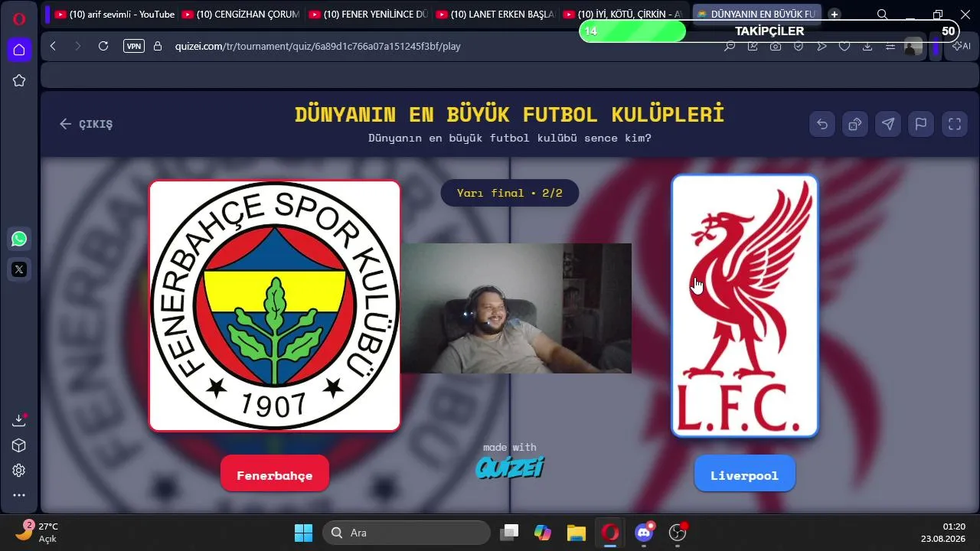980x551 pixels.
Task: Switch to arif sevimli YouTube tab
Action: click(x=114, y=15)
